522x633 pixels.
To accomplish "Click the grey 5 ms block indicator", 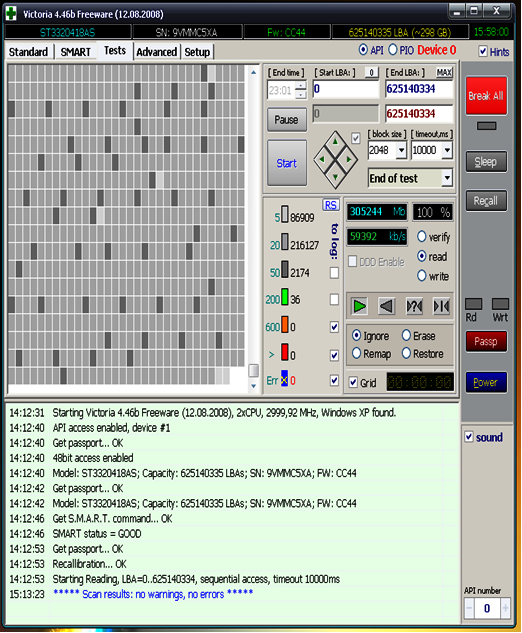I will (x=285, y=214).
